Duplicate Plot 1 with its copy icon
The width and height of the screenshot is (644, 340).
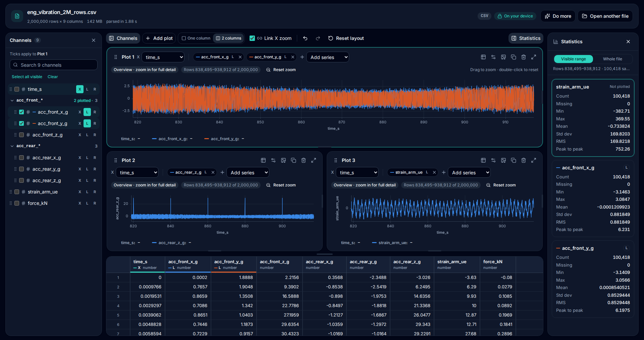[x=514, y=57]
